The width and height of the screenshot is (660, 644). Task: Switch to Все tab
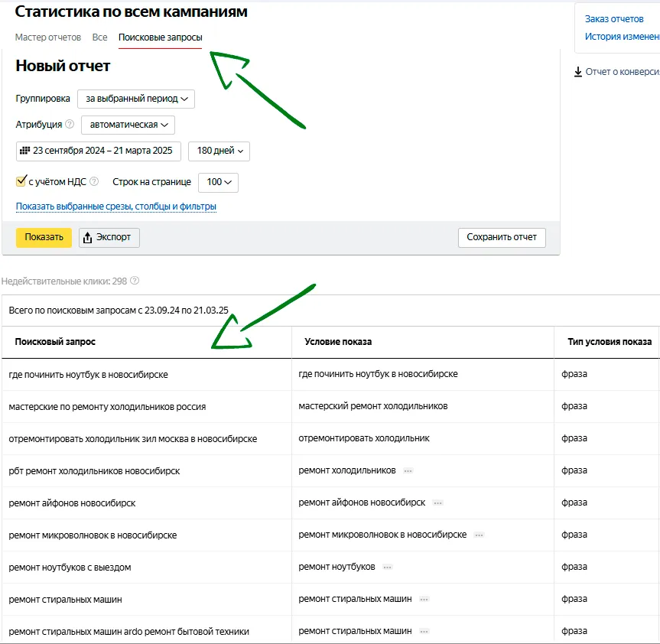click(x=99, y=37)
